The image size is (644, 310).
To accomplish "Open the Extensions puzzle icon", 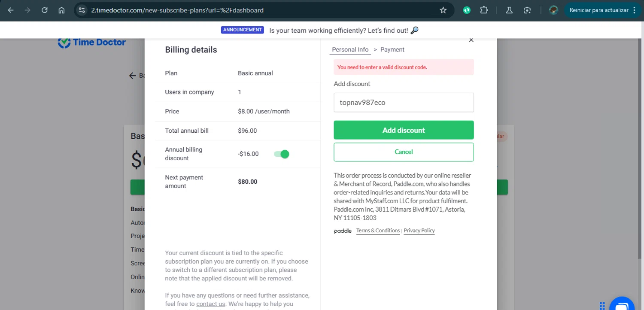I will 484,10.
